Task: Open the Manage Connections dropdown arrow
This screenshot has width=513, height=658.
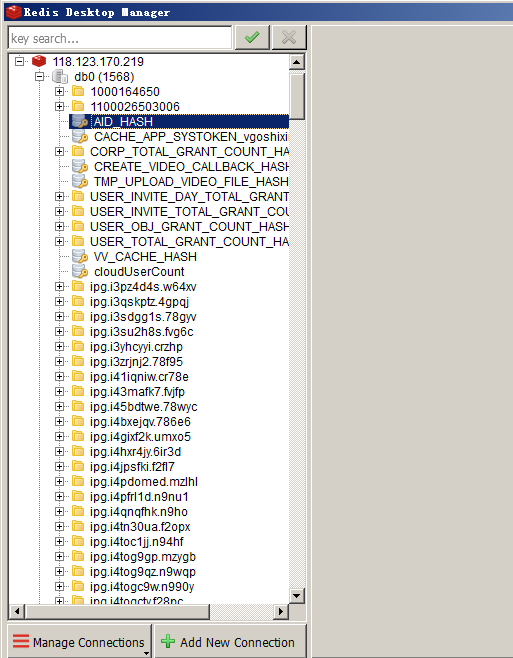Action: [x=146, y=653]
